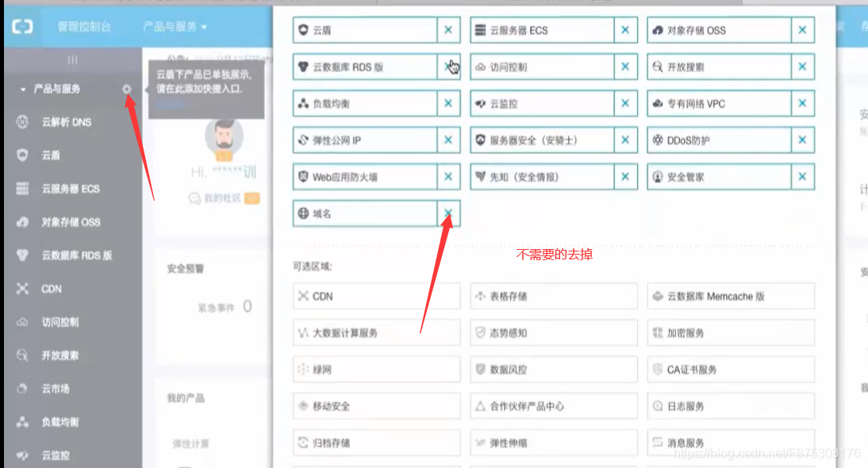The width and height of the screenshot is (868, 468).
Task: Collapse sidebar using the three-bar handle
Action: click(x=72, y=59)
